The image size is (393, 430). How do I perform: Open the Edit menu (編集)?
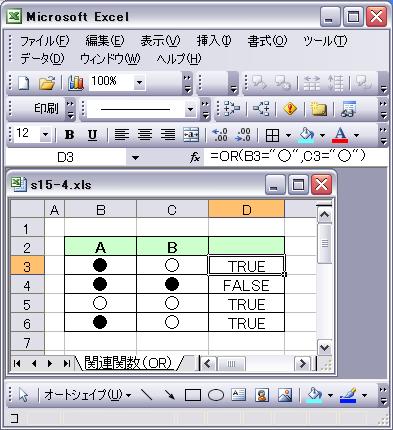pos(105,41)
